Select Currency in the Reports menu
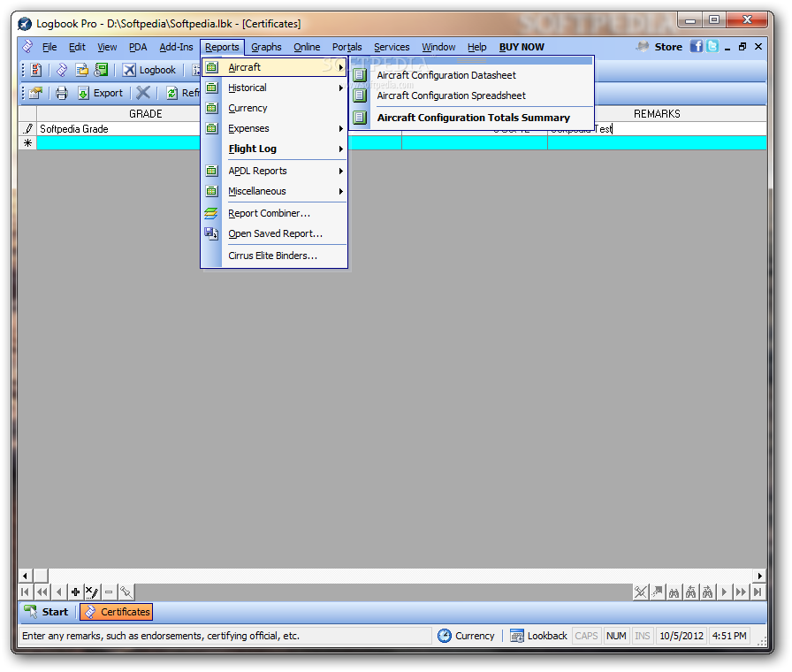Screen dimensions: 792x672 274,108
